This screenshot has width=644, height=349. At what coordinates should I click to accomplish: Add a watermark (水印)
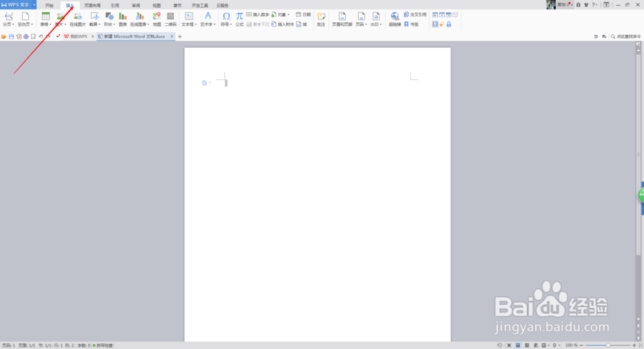(376, 19)
